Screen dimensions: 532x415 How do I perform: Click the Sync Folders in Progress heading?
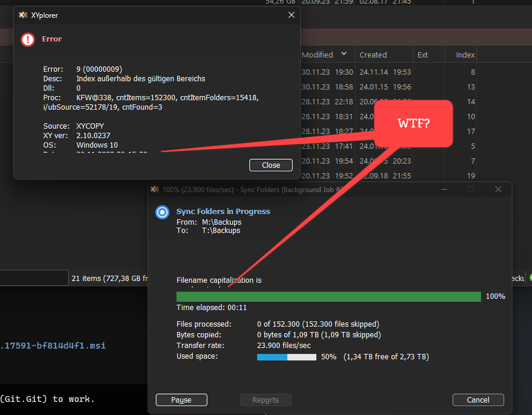(x=223, y=211)
